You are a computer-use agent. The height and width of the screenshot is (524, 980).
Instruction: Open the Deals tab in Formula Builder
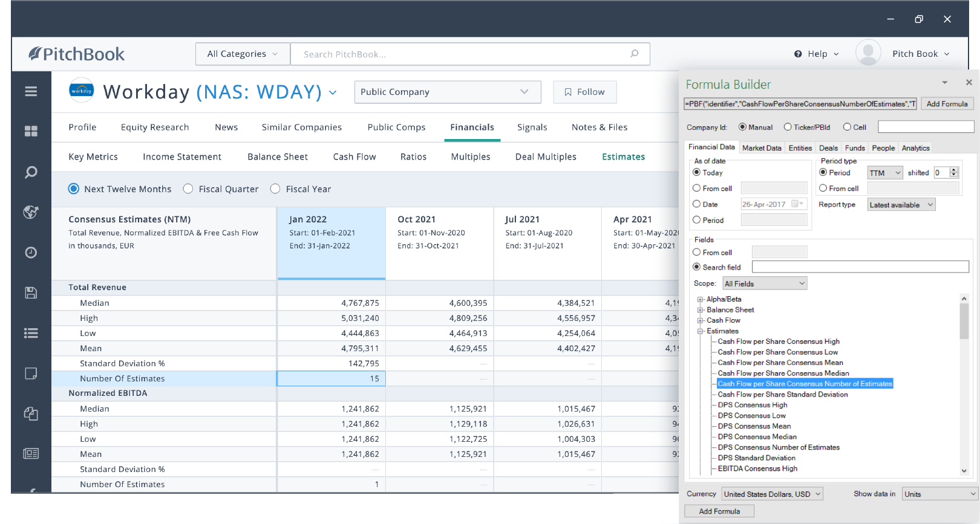[828, 148]
